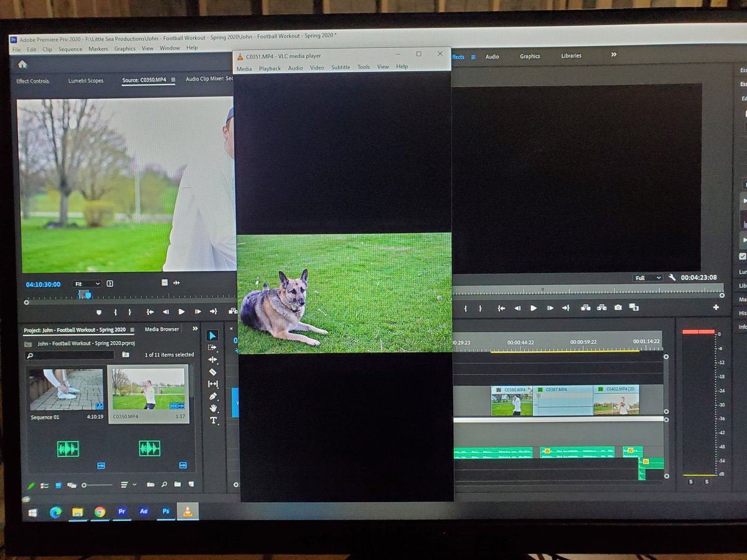Expand workspace overflow chevron after Libraries
Screen dimensions: 747x560
click(x=614, y=55)
